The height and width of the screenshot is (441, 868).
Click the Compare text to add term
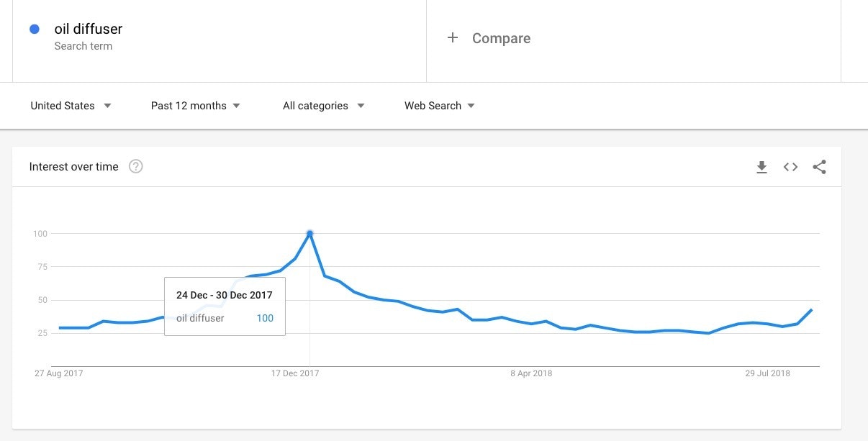tap(501, 39)
